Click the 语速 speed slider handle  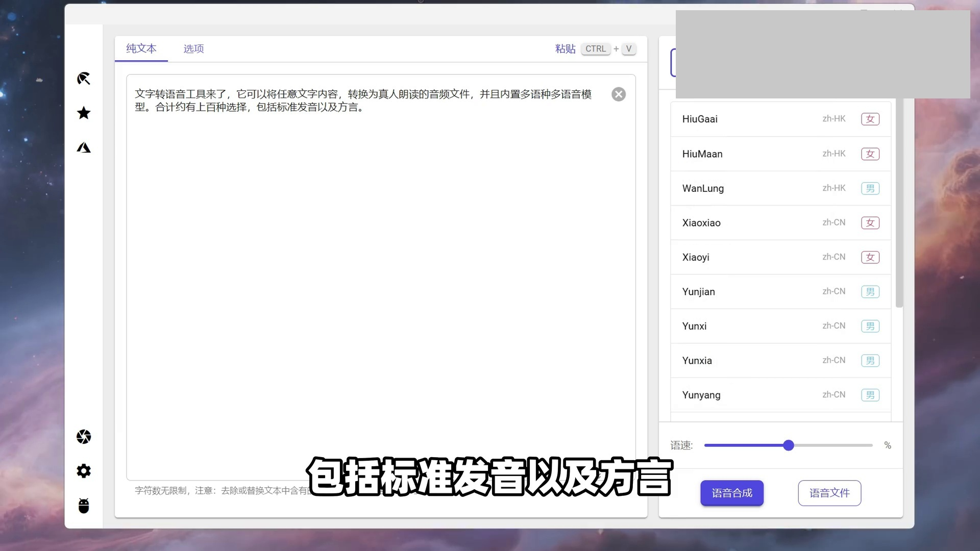click(x=789, y=445)
